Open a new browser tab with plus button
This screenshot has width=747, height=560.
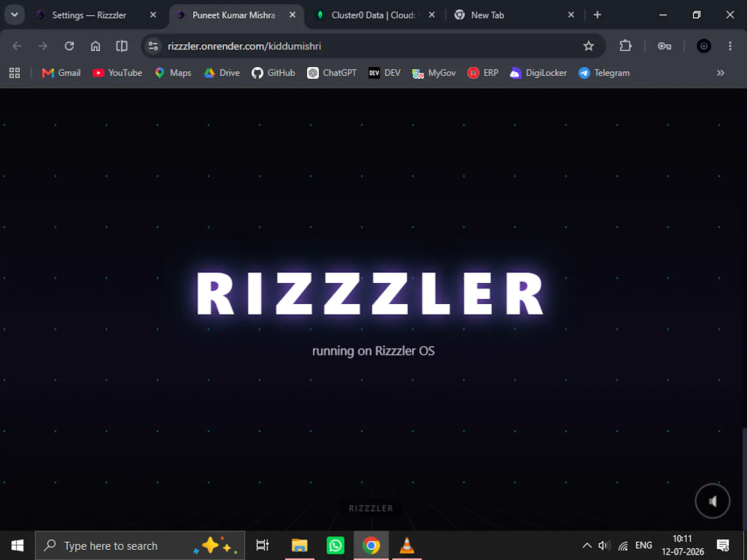(597, 15)
